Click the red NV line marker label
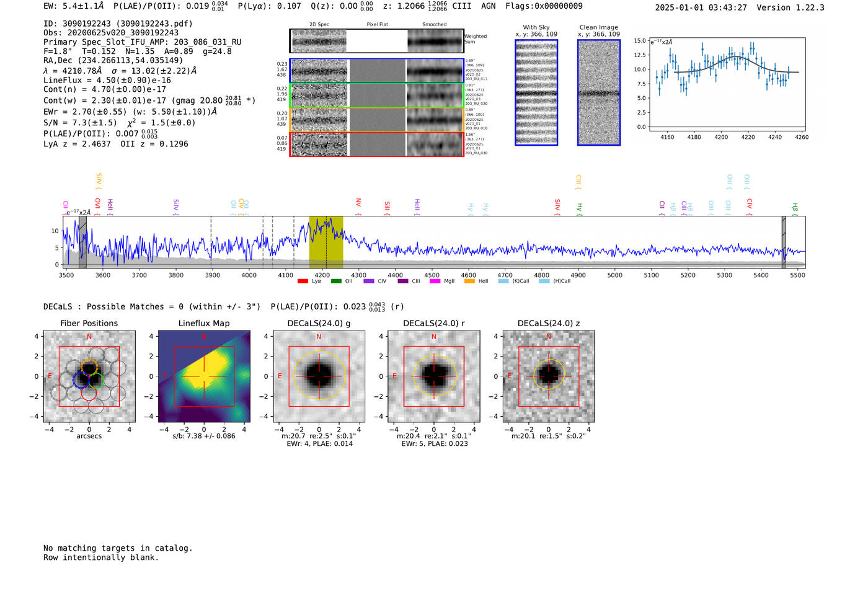This screenshot has width=868, height=591. 358,203
